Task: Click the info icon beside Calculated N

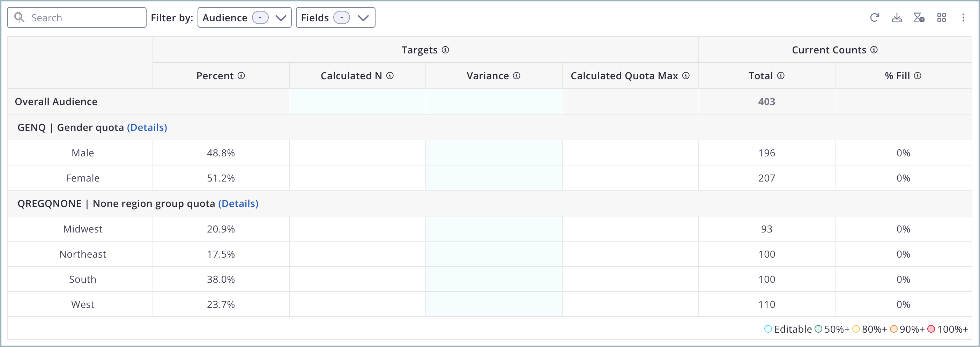Action: point(390,76)
